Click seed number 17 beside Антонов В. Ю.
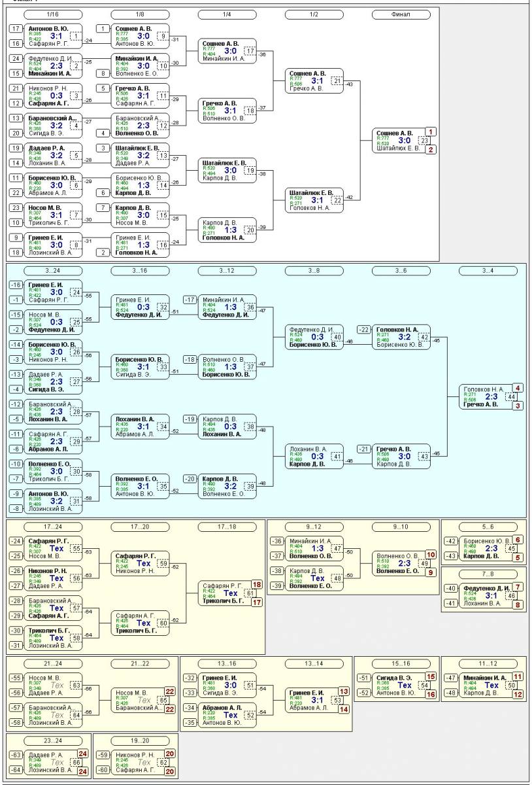The image size is (532, 785). point(16,29)
